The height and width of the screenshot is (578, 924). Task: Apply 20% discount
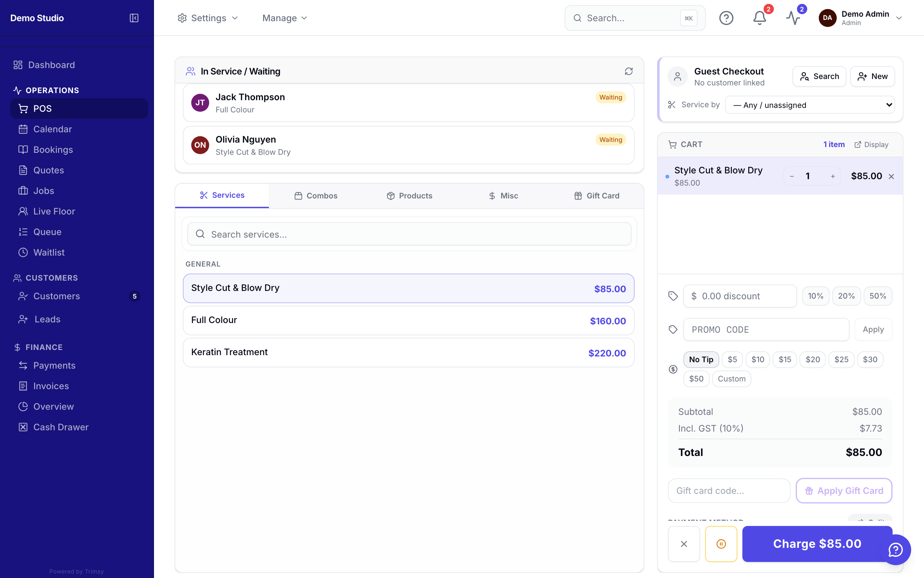846,296
